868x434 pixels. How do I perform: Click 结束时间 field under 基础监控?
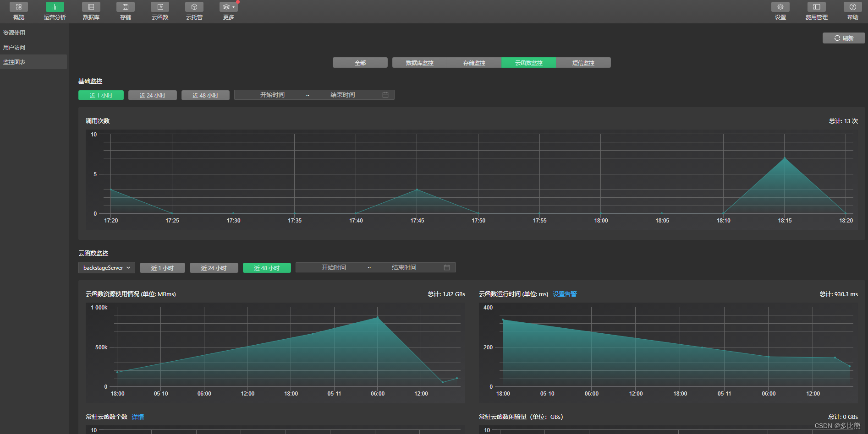tap(343, 95)
